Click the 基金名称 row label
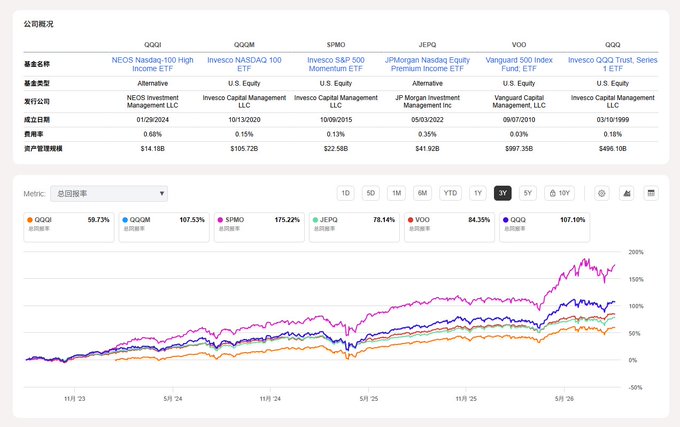The width and height of the screenshot is (680, 427). [37, 64]
